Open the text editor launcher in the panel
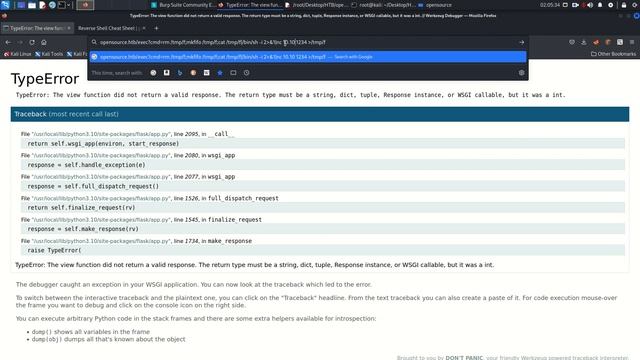 coord(42,5)
